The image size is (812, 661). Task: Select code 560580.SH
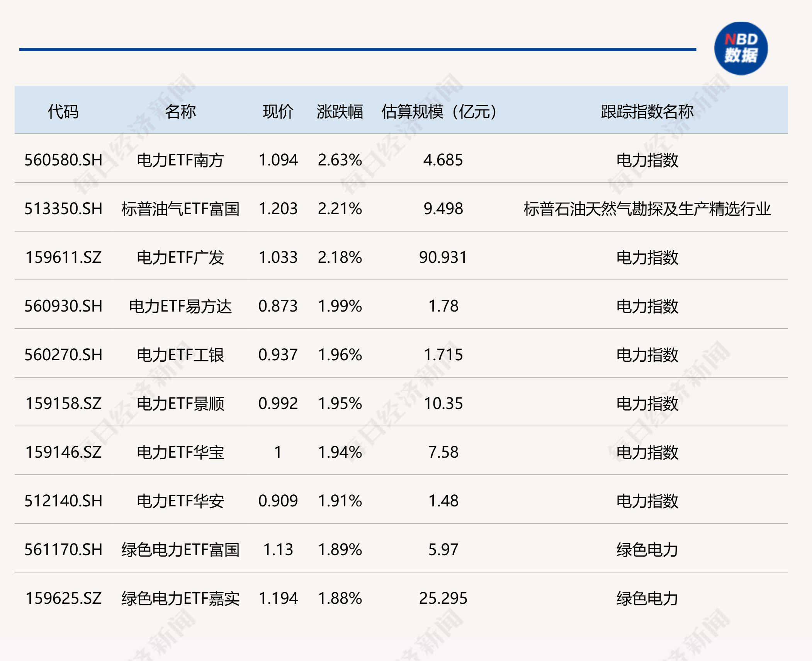click(x=63, y=160)
